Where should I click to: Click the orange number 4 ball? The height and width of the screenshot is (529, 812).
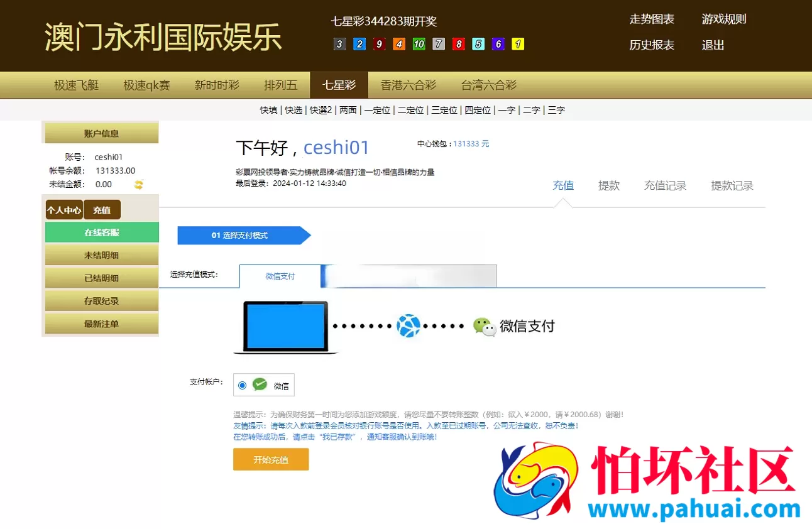coord(399,44)
